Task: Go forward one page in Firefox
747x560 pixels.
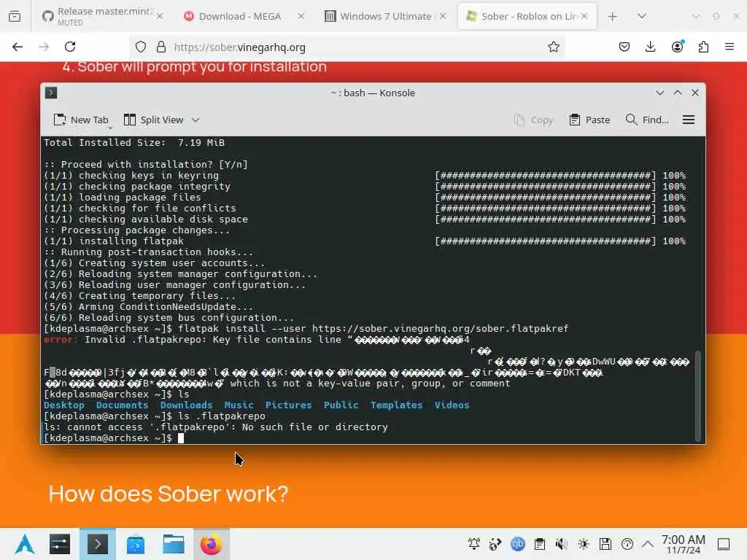Action: (x=44, y=47)
